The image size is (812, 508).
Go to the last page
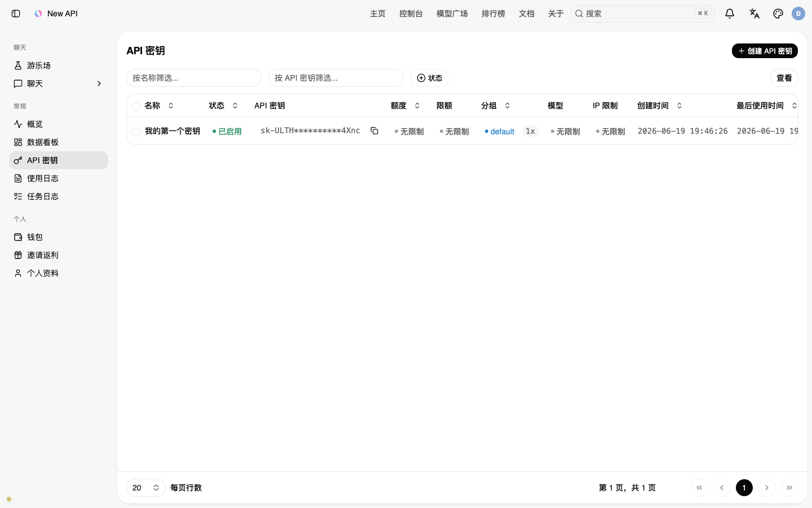pos(789,488)
